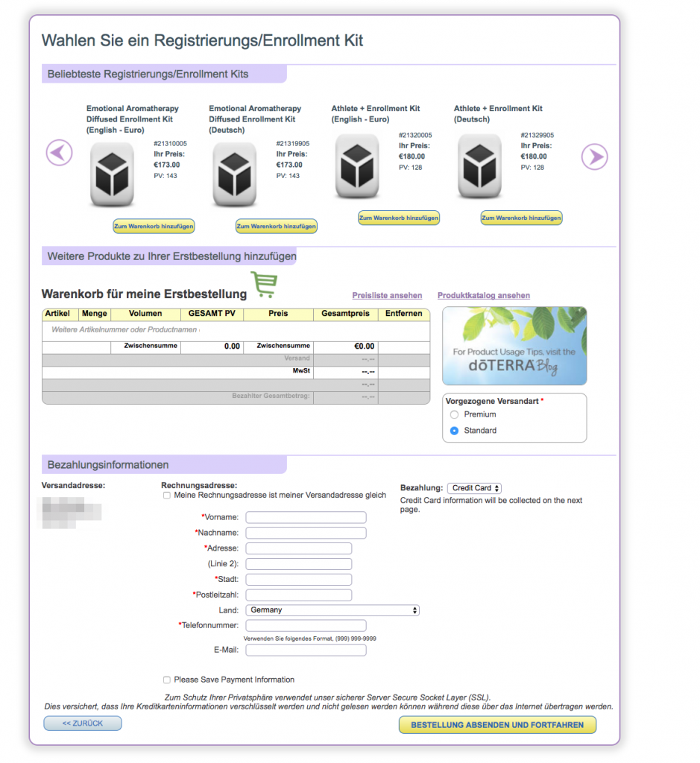Click the doTERRA Blog banner
Viewport: 700px width, 763px height.
(x=514, y=346)
